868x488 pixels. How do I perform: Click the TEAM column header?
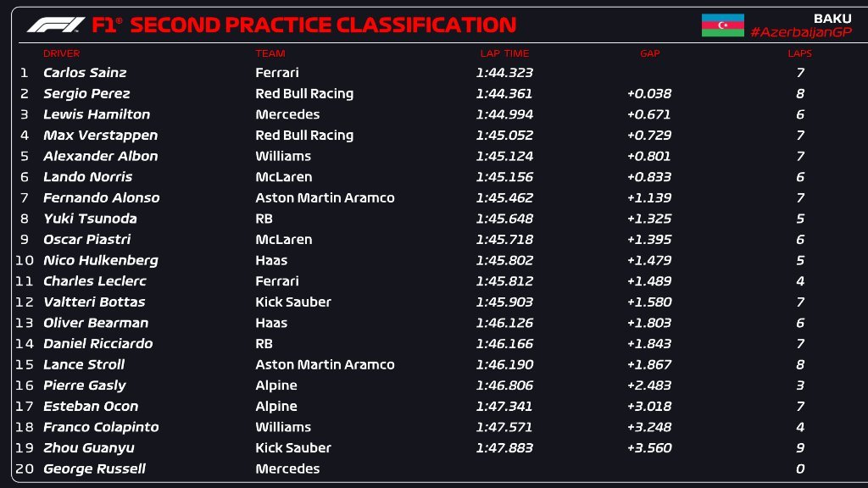pos(270,53)
